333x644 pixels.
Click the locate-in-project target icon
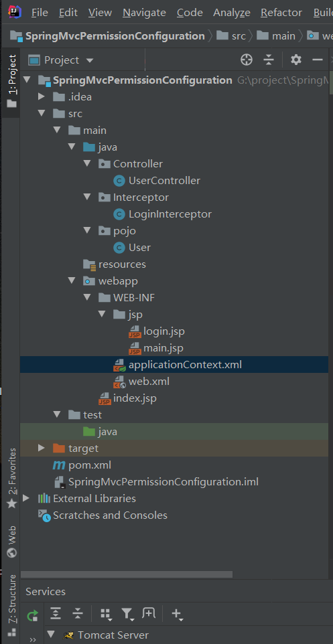pos(247,60)
